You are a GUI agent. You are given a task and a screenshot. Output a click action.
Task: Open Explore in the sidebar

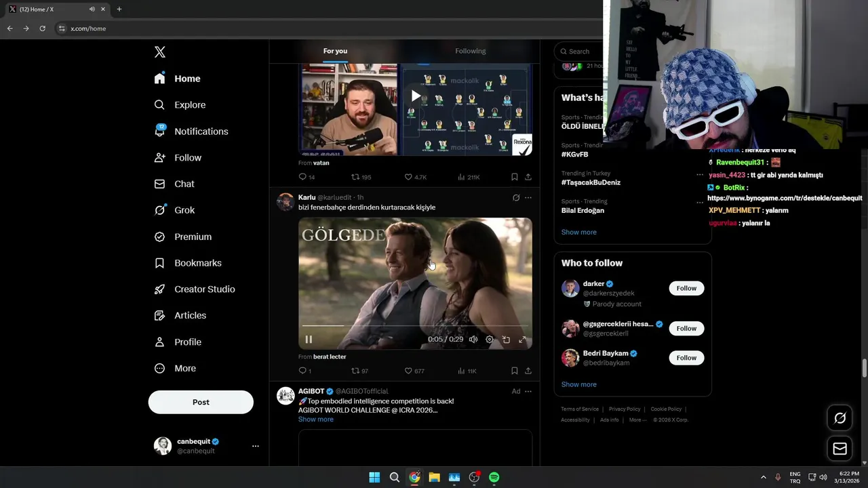(180, 105)
